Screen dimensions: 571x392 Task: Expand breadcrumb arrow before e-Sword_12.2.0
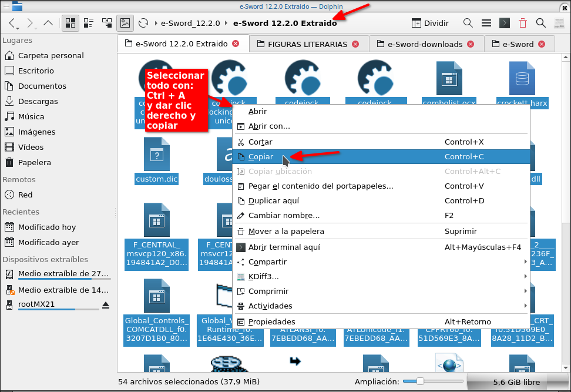click(x=156, y=24)
